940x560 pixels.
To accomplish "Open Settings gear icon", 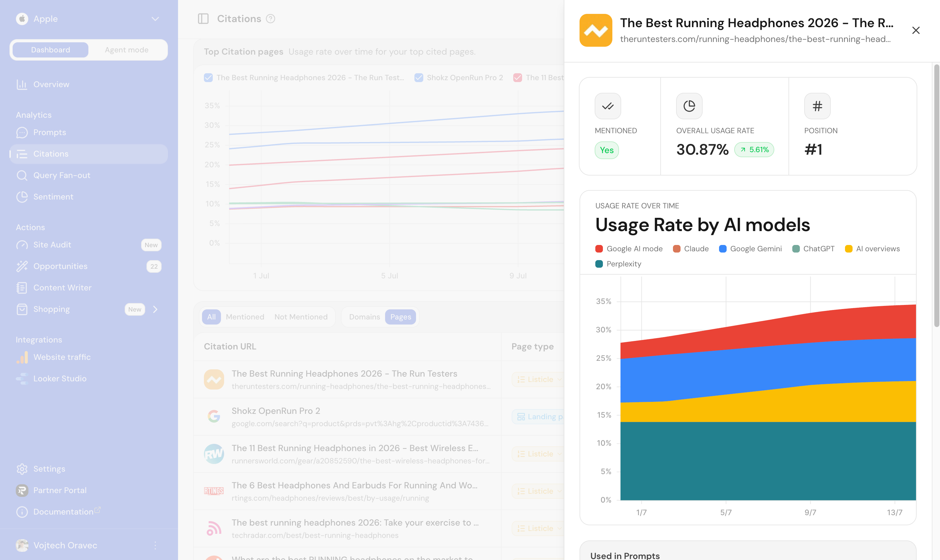I will [22, 469].
